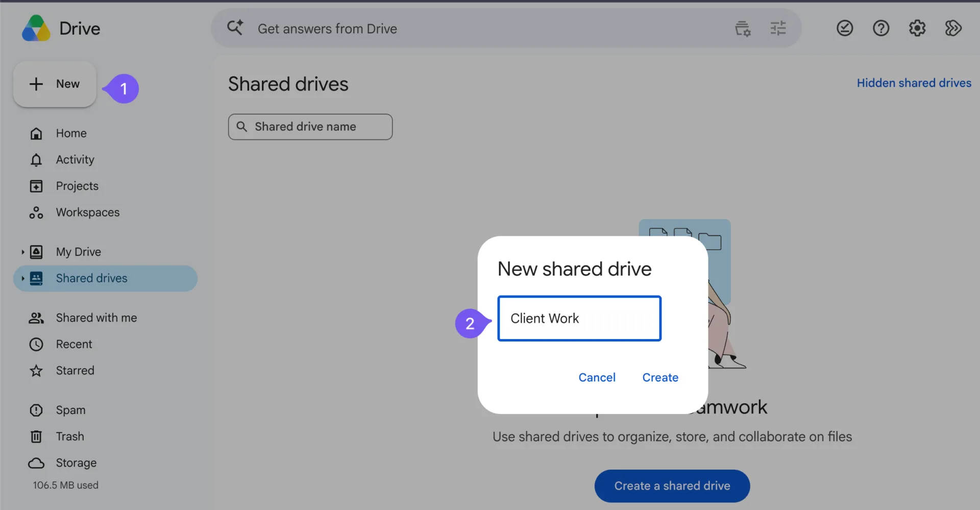
Task: Click the Trash bin icon
Action: 36,436
